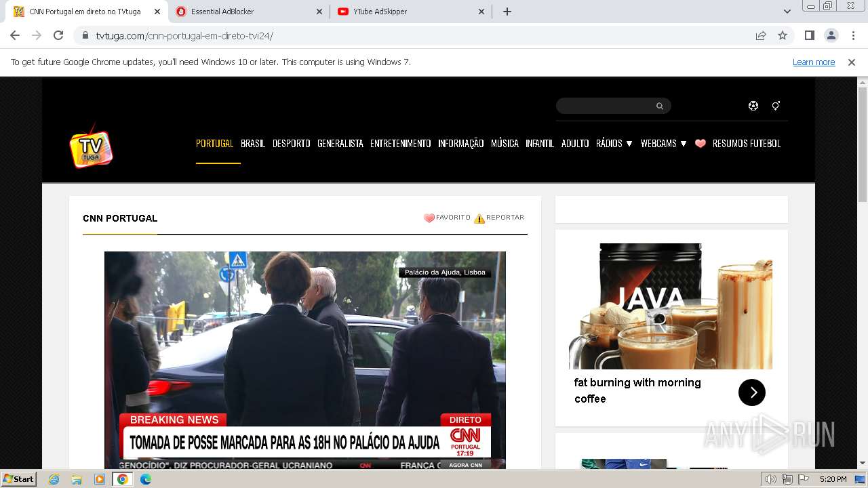The image size is (868, 488).
Task: Open RESUMOS FUTEBOL link
Action: 747,144
